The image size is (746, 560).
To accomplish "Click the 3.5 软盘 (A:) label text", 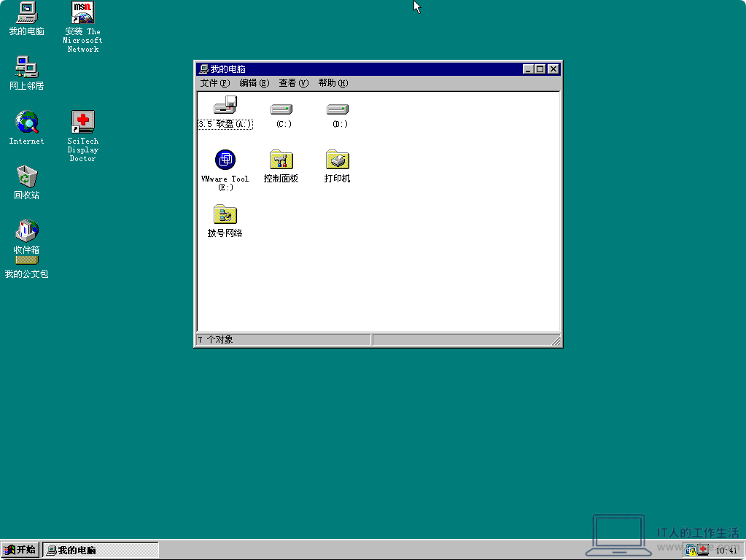I will click(225, 124).
